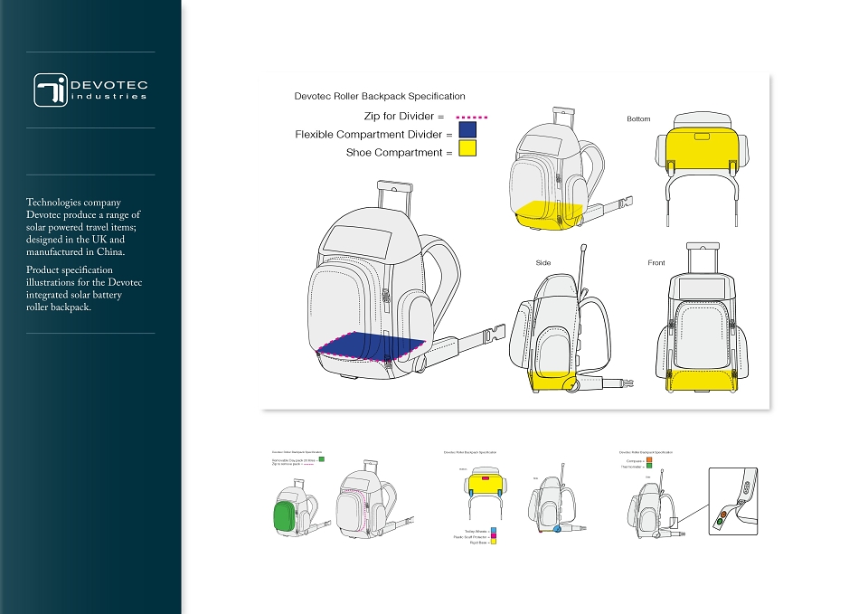Open the rigid base and wheels thumbnail

[515, 497]
